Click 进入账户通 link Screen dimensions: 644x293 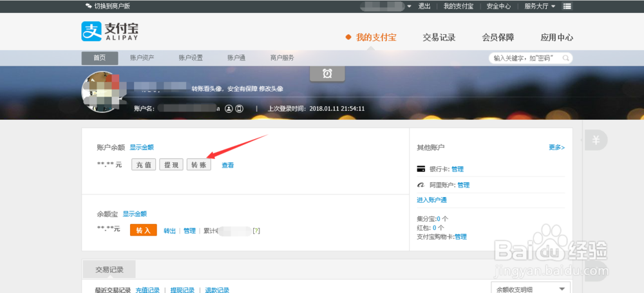point(431,200)
